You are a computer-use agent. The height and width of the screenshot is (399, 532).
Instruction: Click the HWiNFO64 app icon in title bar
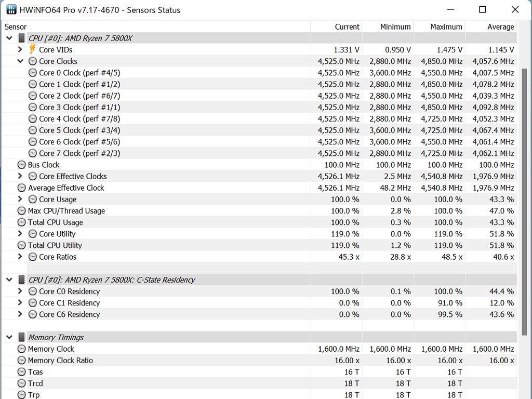tap(11, 10)
